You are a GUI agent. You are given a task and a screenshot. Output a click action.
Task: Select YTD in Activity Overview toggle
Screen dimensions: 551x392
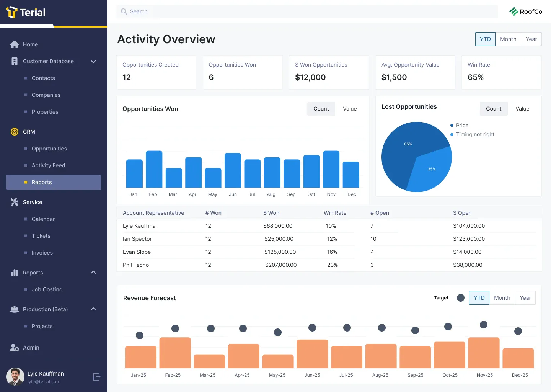click(485, 39)
